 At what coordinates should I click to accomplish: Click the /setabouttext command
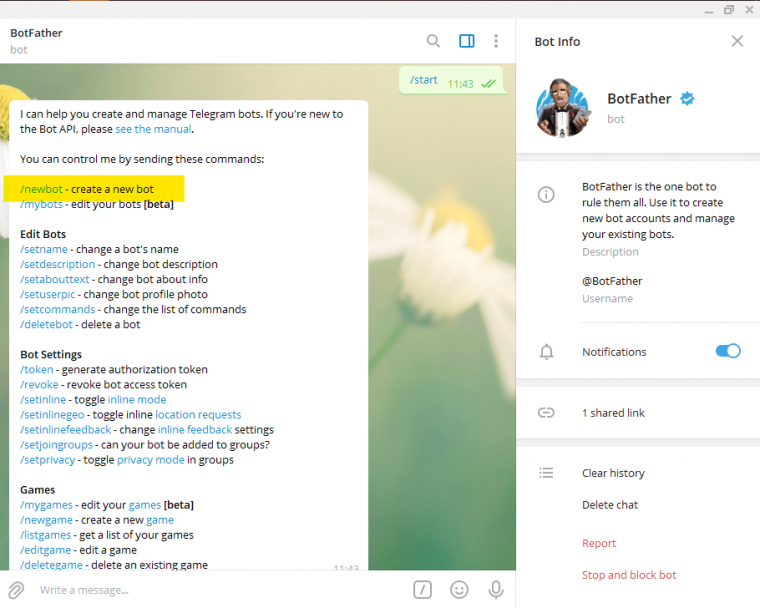(55, 279)
